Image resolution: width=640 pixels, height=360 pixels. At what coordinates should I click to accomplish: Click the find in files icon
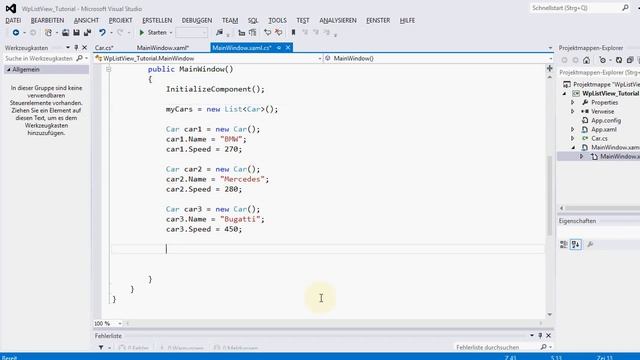coord(220,32)
